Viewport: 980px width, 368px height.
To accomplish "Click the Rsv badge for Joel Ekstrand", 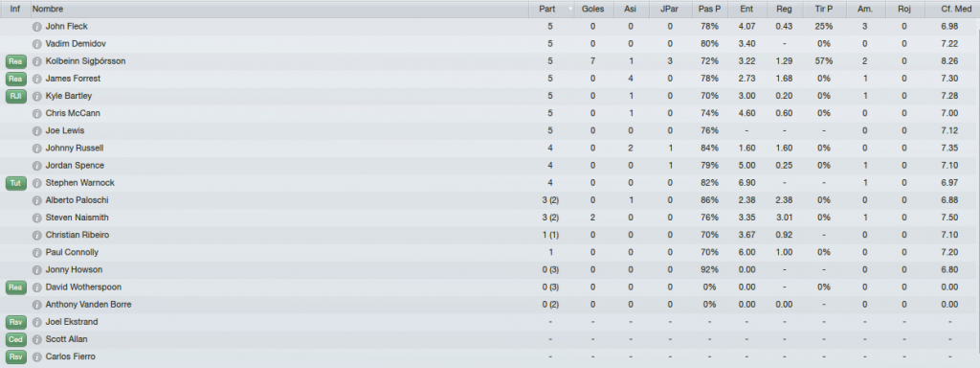I will click(15, 322).
